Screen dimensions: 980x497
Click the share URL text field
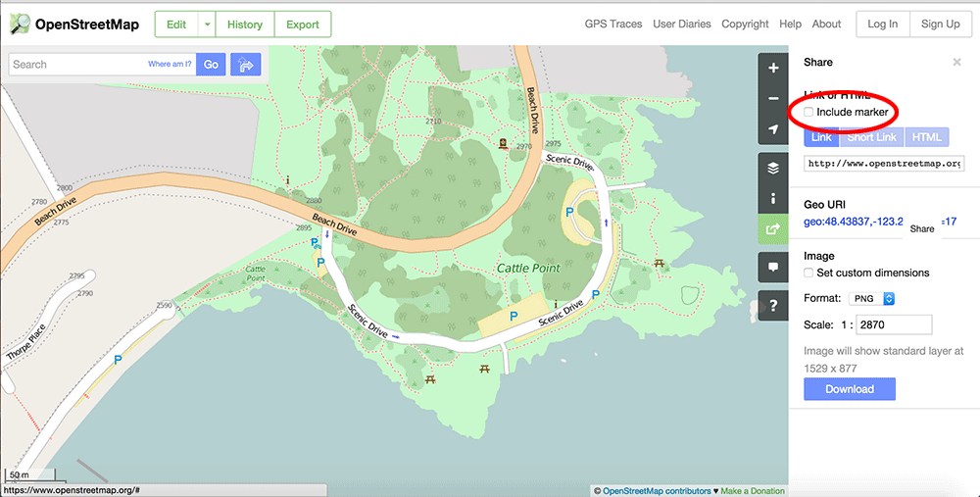point(884,164)
